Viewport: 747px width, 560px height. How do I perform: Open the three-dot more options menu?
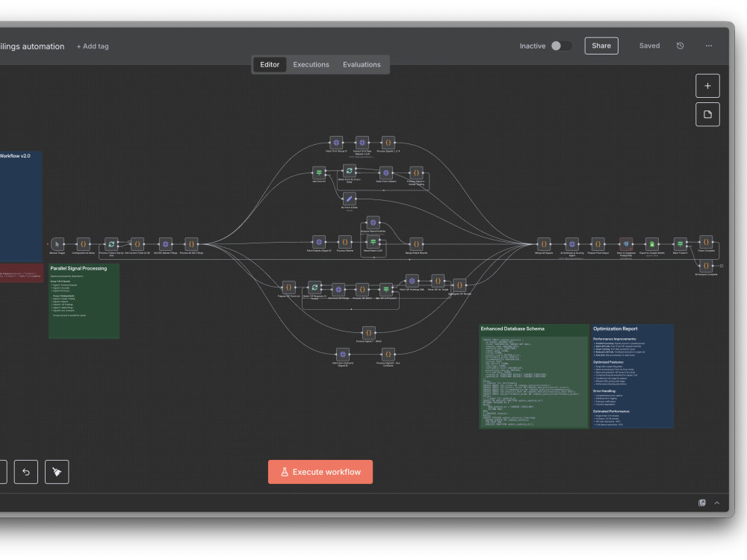[x=709, y=46]
